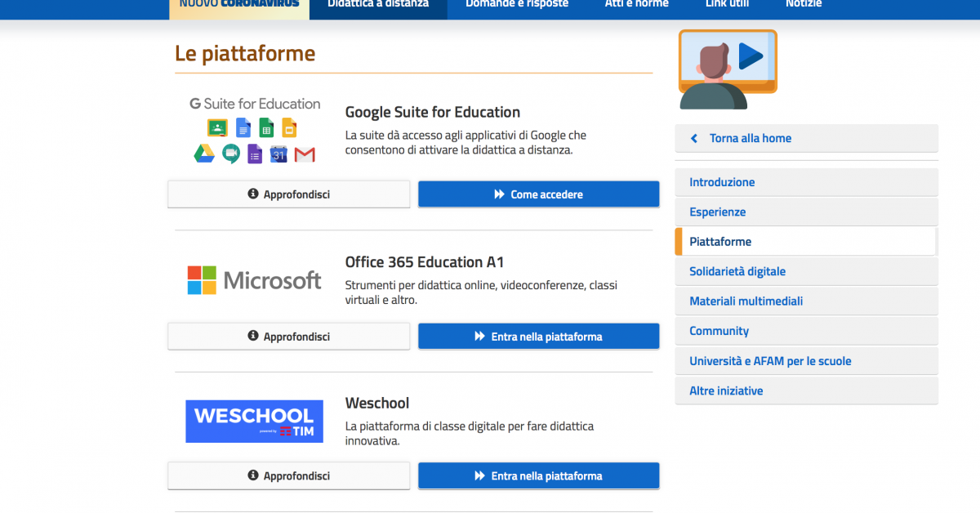Click the Google Sheets icon
This screenshot has height=513, width=980.
pos(266,127)
